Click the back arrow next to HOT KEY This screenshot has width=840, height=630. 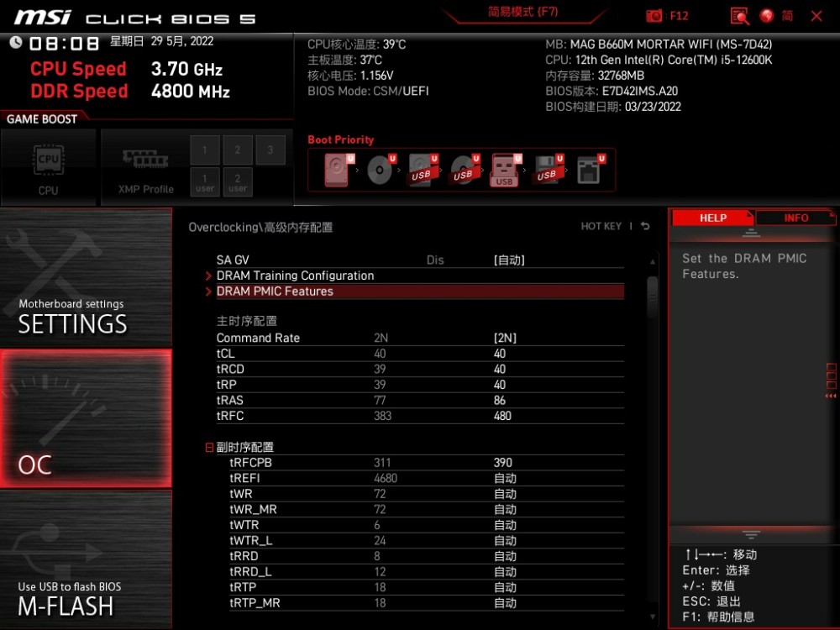pos(645,226)
